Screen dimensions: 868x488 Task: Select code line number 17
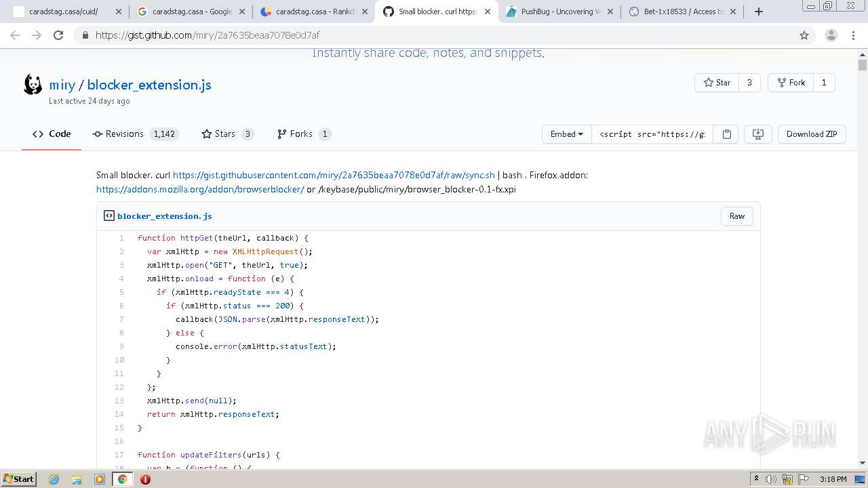(x=119, y=455)
